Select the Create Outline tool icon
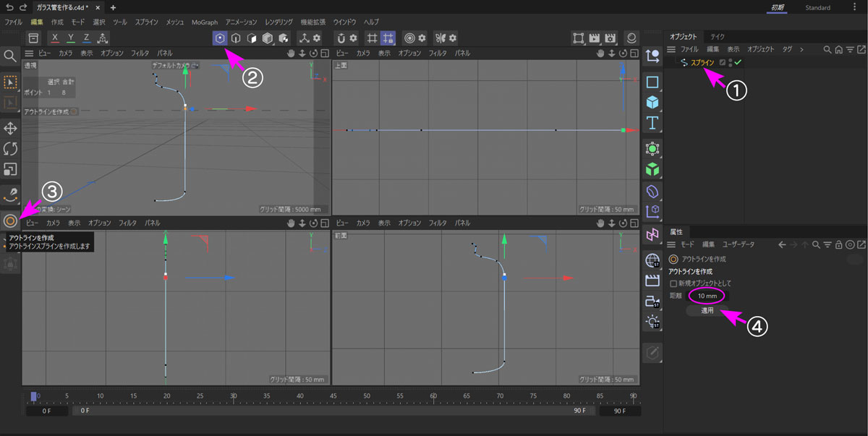 click(x=10, y=221)
